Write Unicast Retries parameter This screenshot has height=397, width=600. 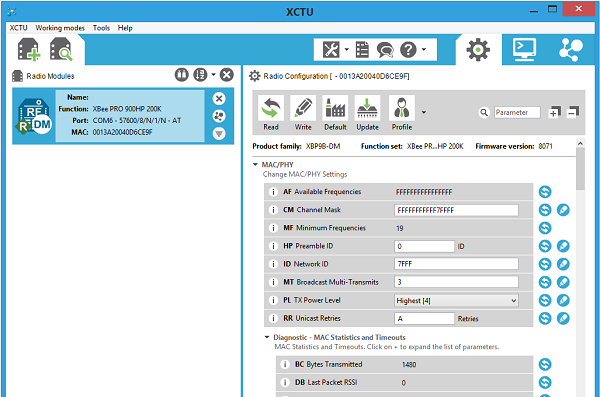click(563, 318)
